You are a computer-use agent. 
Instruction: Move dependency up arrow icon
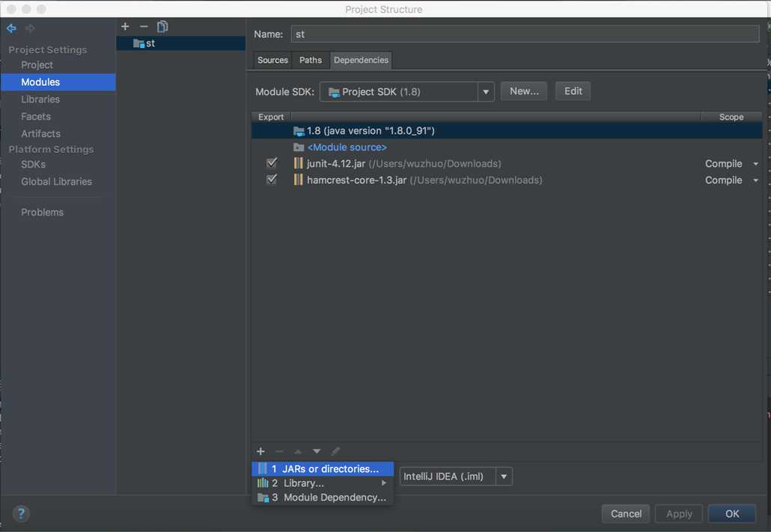coord(298,451)
